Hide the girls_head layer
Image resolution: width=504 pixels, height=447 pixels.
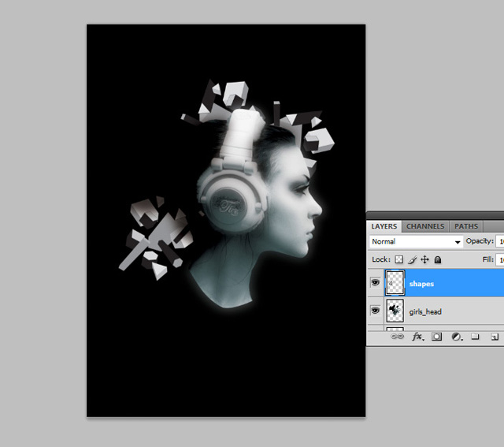(x=375, y=311)
